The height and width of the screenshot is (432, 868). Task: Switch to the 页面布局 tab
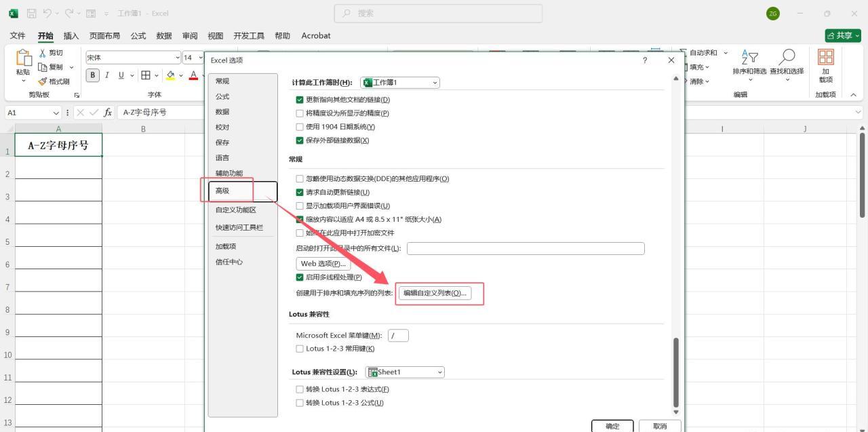(105, 36)
